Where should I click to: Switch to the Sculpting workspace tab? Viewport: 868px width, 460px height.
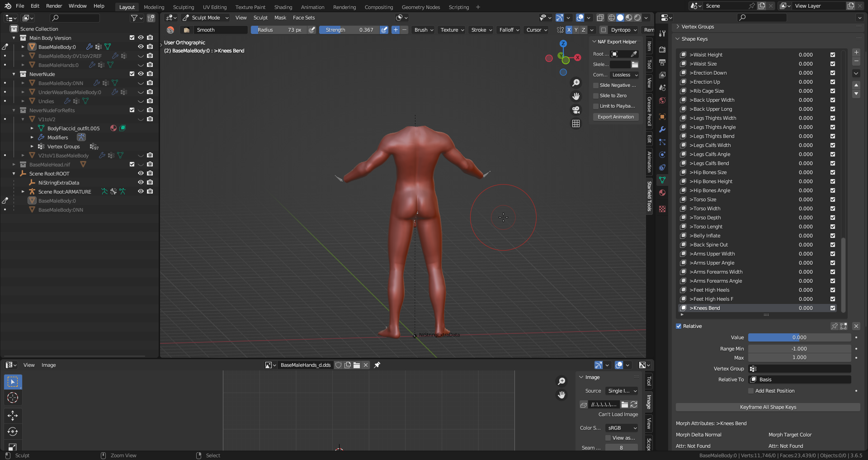184,7
